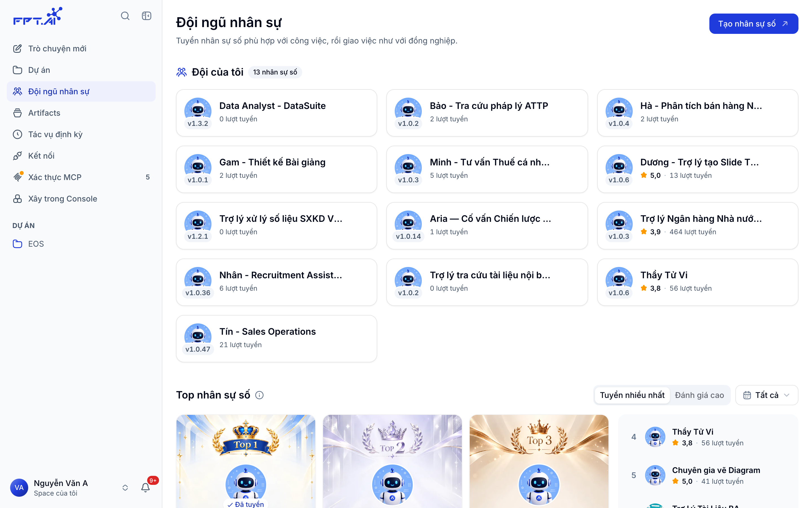Open Nhân - Recruitment Assist... card
Image resolution: width=812 pixels, height=508 pixels.
(x=277, y=282)
